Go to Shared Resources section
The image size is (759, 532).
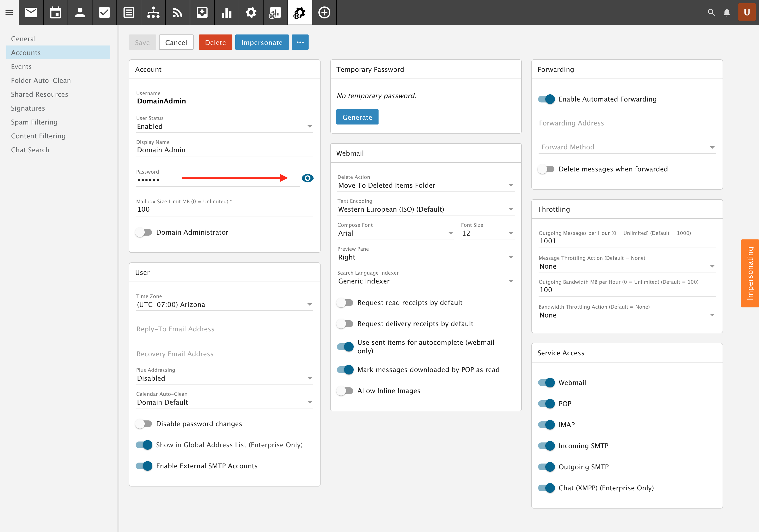click(39, 95)
